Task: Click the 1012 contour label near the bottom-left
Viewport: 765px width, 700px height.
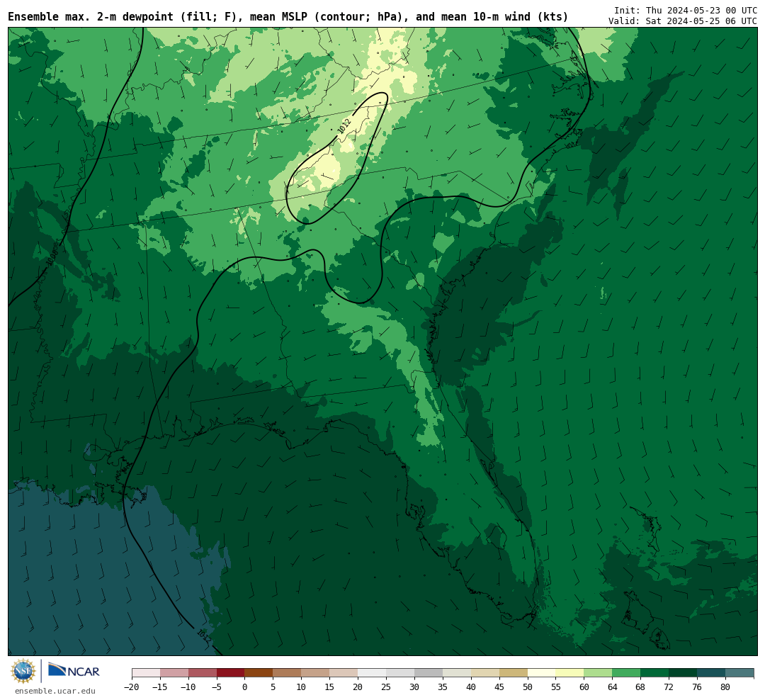Action: (203, 635)
